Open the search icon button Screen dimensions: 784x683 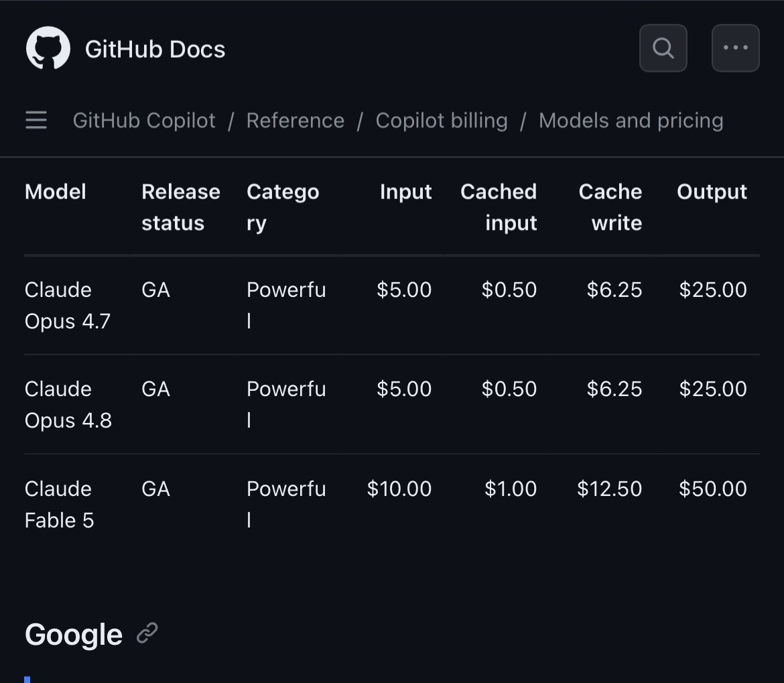(x=663, y=48)
